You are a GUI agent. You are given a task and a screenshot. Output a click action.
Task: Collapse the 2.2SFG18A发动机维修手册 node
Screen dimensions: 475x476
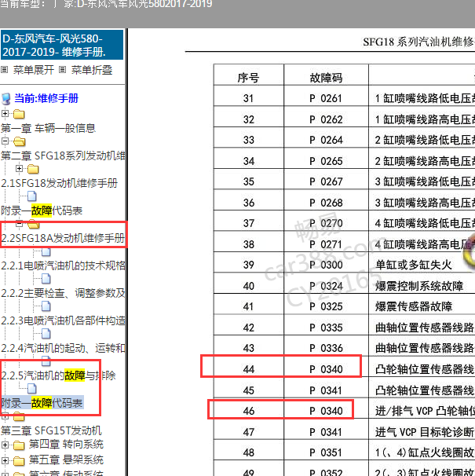click(x=19, y=224)
